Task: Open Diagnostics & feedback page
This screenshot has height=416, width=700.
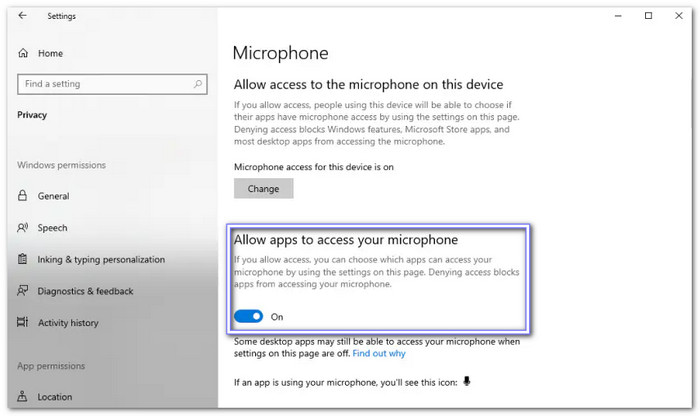Action: click(85, 291)
